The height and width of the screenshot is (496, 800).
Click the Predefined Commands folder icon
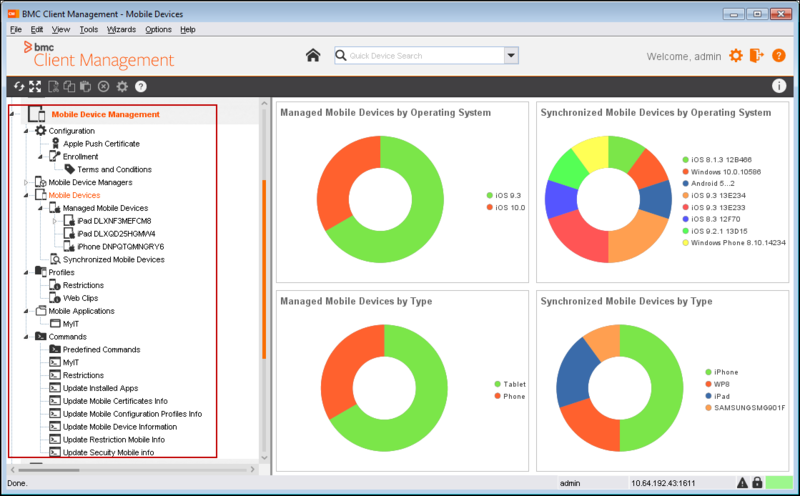click(x=55, y=349)
